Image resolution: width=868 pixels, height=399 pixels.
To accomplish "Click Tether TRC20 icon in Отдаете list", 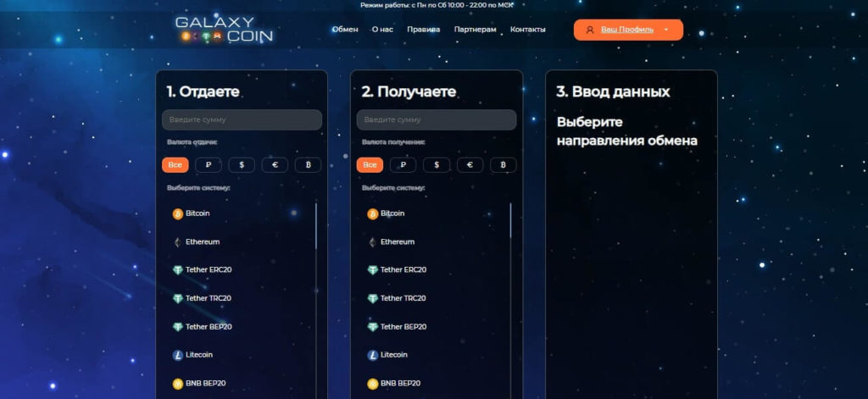I will pos(178,299).
